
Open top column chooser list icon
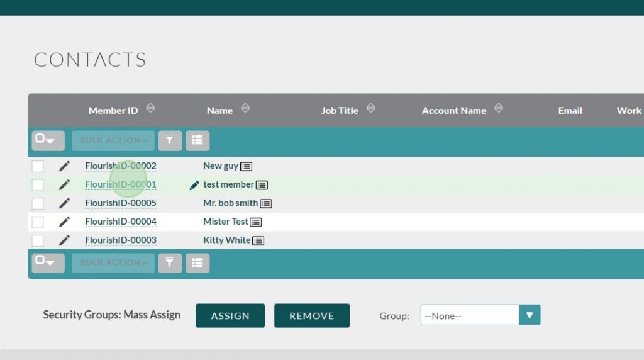[197, 140]
